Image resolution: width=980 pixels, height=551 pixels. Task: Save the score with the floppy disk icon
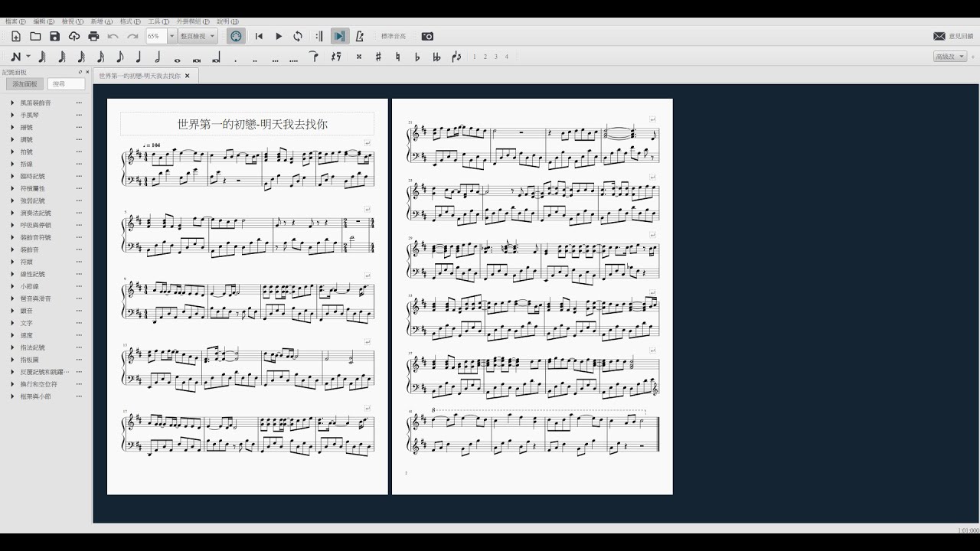54,36
